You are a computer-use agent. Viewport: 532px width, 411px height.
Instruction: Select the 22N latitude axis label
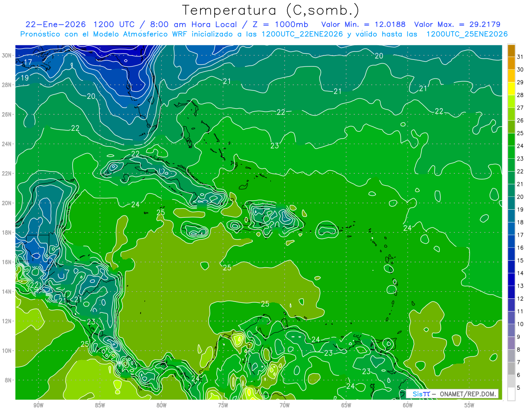7,173
